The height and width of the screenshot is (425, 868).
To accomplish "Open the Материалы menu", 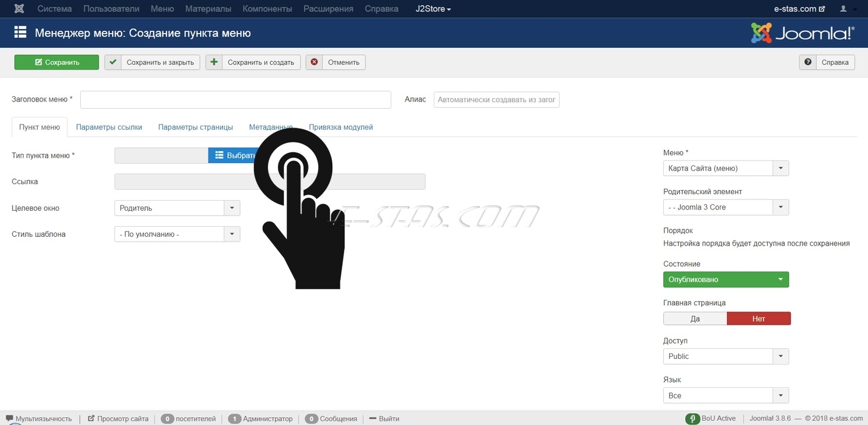I will point(208,9).
